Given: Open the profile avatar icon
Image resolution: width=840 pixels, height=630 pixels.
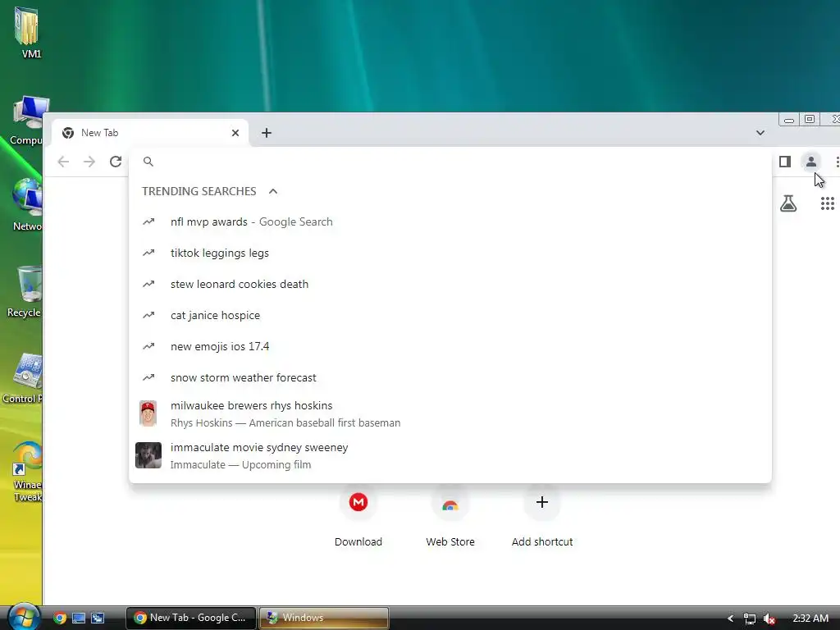Looking at the screenshot, I should point(811,162).
